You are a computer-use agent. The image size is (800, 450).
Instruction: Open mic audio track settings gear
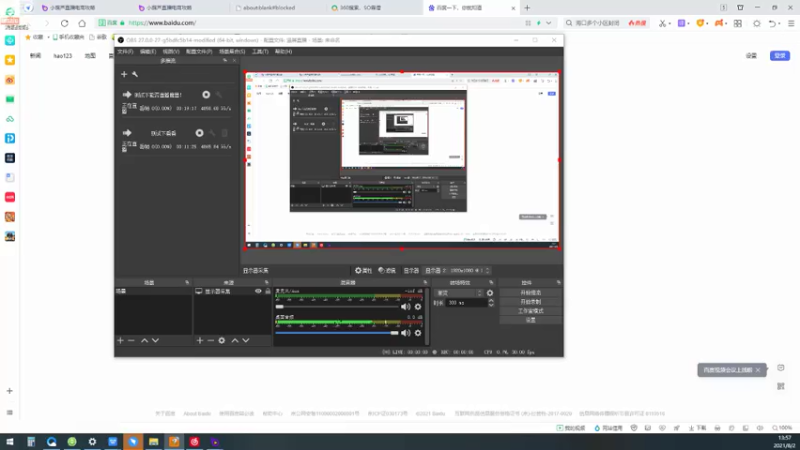tap(418, 307)
